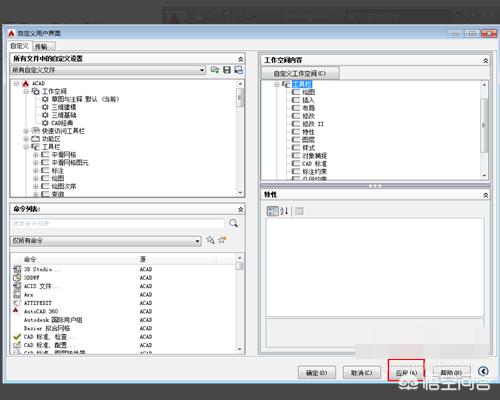Image resolution: width=500 pixels, height=400 pixels.
Task: Click the round back arrow icon near 帮助
Action: click(483, 371)
